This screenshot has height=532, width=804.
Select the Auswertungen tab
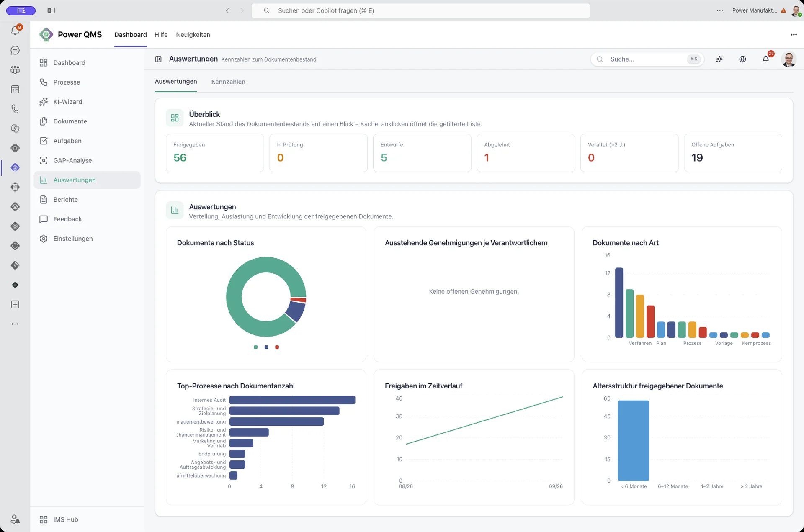click(x=176, y=81)
